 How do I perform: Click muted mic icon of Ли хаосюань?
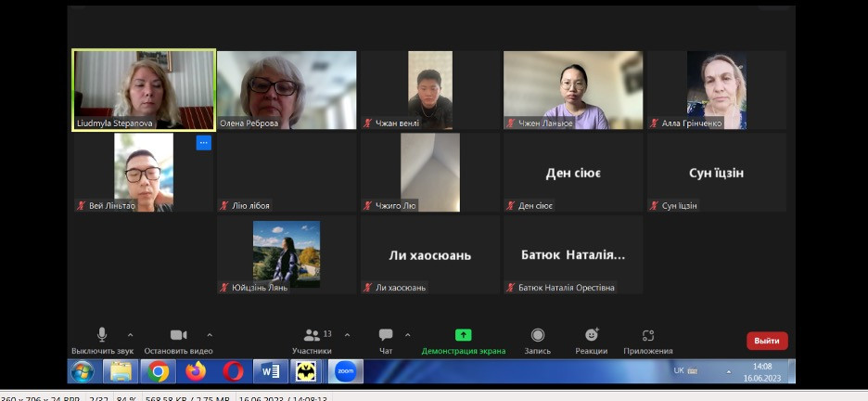click(367, 288)
